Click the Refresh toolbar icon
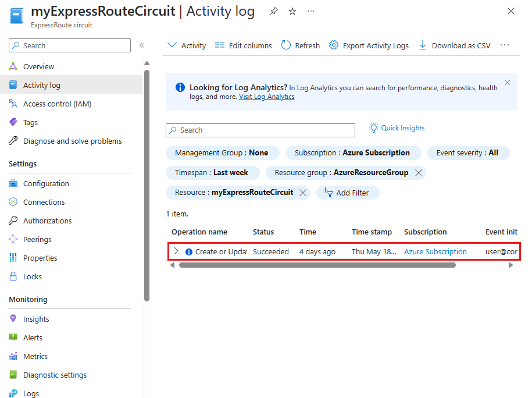Viewport: 532px width, 398px height. pyautogui.click(x=286, y=45)
